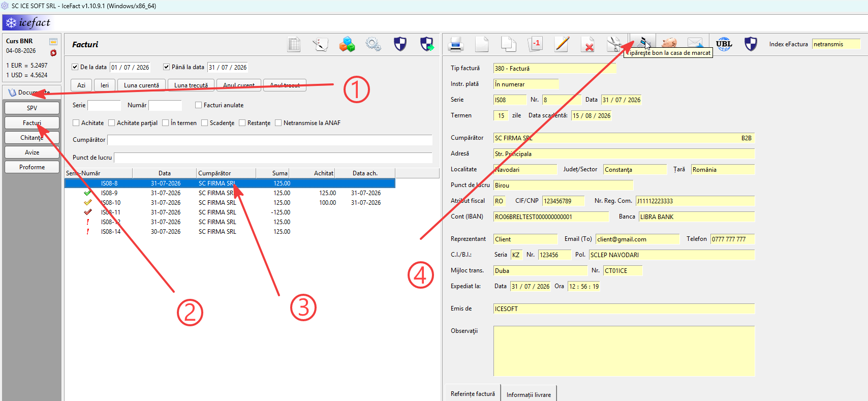Click the Număr filter input field
The height and width of the screenshot is (401, 868).
165,105
